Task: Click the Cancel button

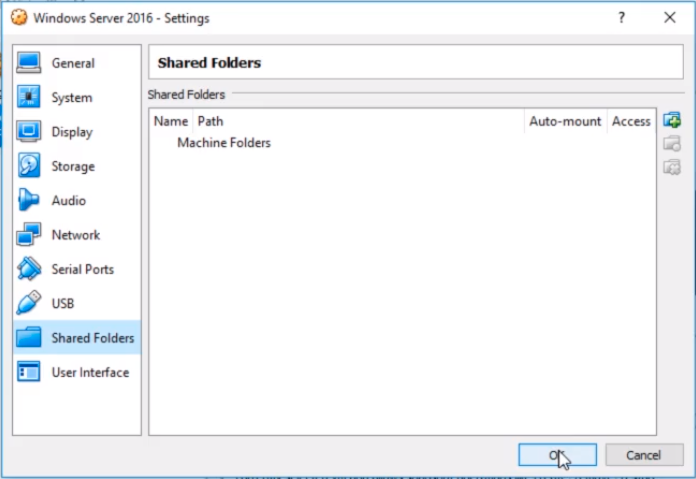Action: 644,455
